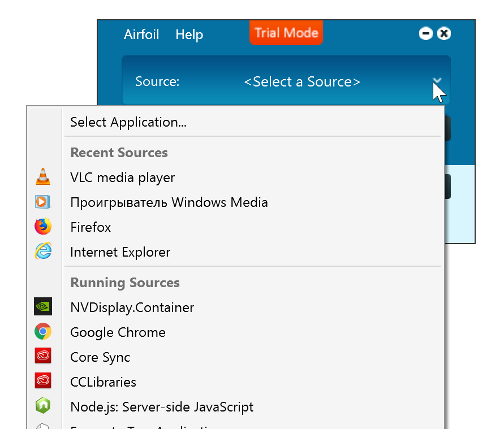Screen dimensions: 504x429
Task: Choose Select Application... from the menu
Action: [128, 122]
